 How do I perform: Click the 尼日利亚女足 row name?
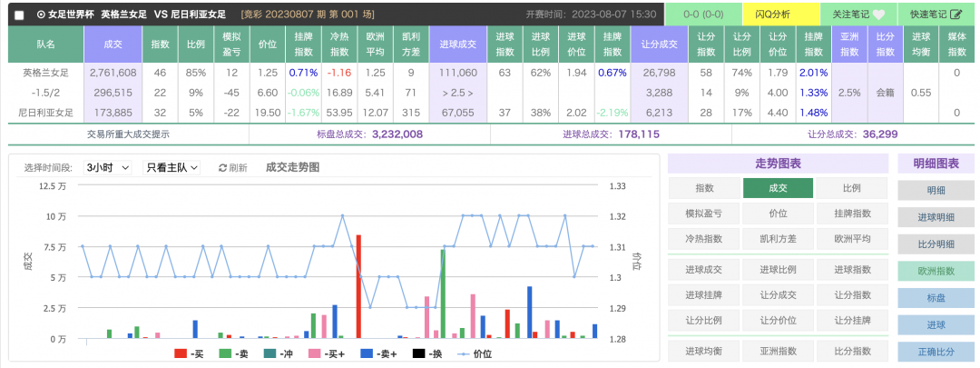(x=46, y=114)
